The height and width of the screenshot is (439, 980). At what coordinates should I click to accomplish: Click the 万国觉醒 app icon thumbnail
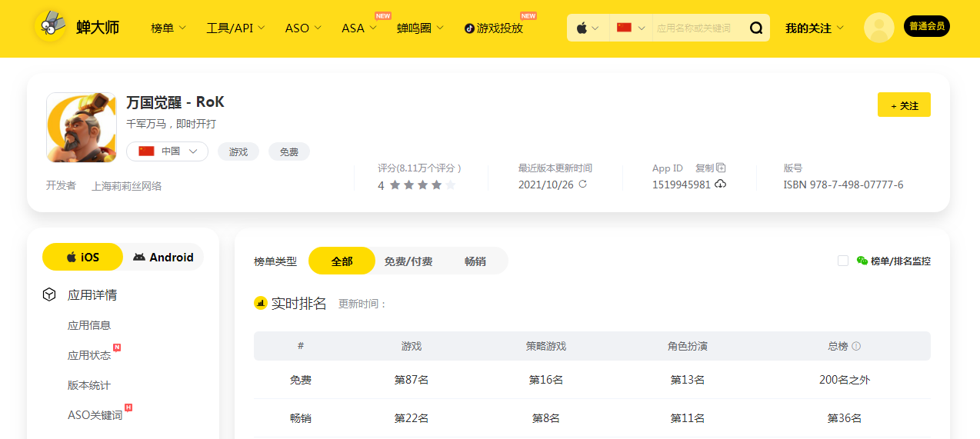(81, 128)
